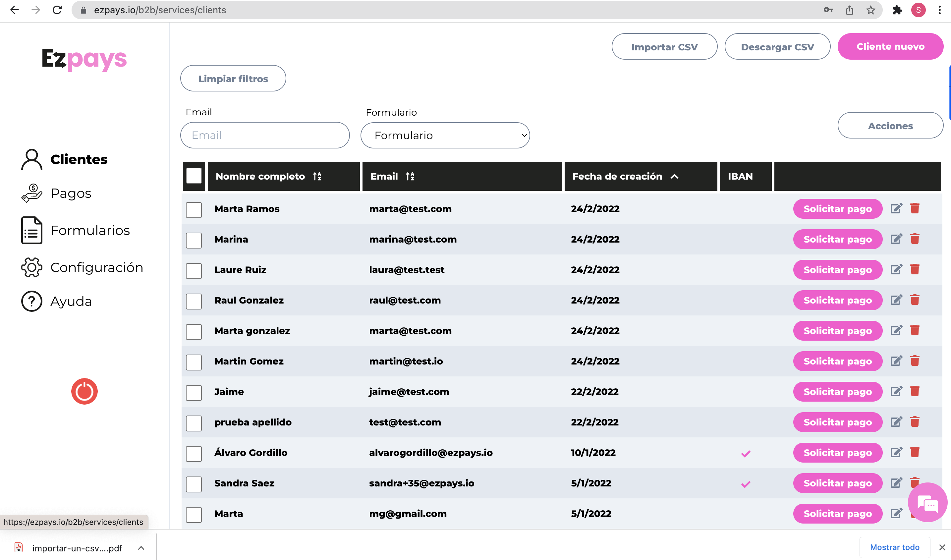The width and height of the screenshot is (951, 560).
Task: Open the Formulario dropdown filter
Action: point(445,136)
